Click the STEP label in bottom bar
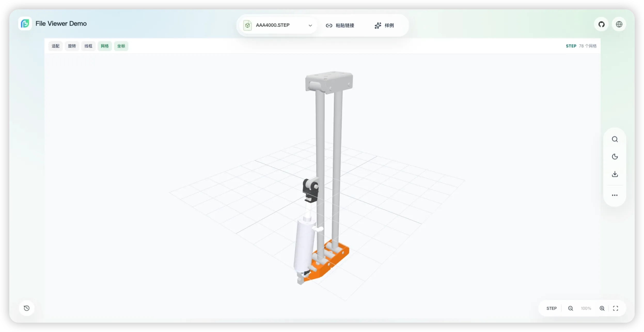The width and height of the screenshot is (644, 332). 551,308
